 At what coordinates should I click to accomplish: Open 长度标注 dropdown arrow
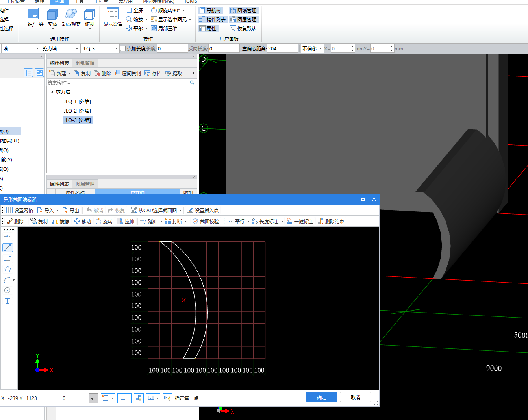[x=282, y=221]
